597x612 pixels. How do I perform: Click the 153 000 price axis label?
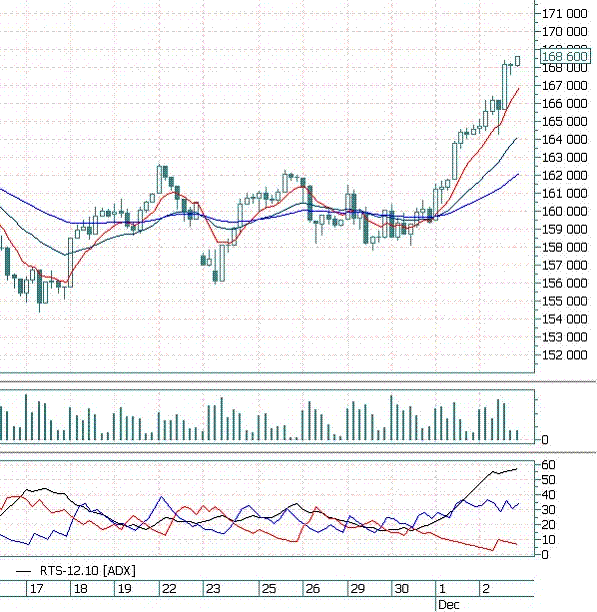pos(565,337)
